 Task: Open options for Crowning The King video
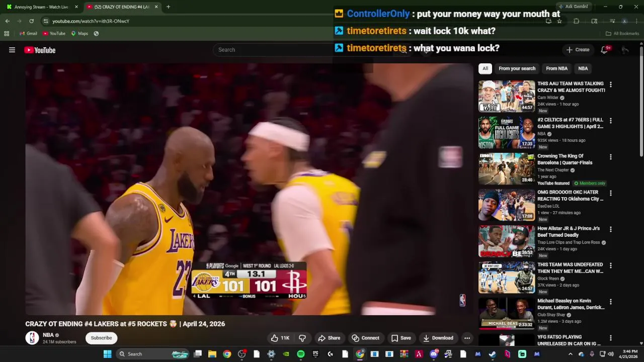click(610, 157)
